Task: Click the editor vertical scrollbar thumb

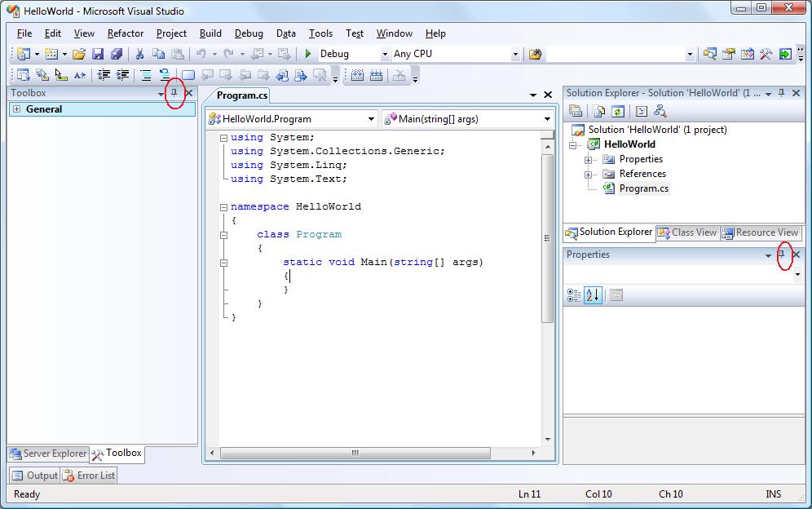Action: click(x=547, y=238)
